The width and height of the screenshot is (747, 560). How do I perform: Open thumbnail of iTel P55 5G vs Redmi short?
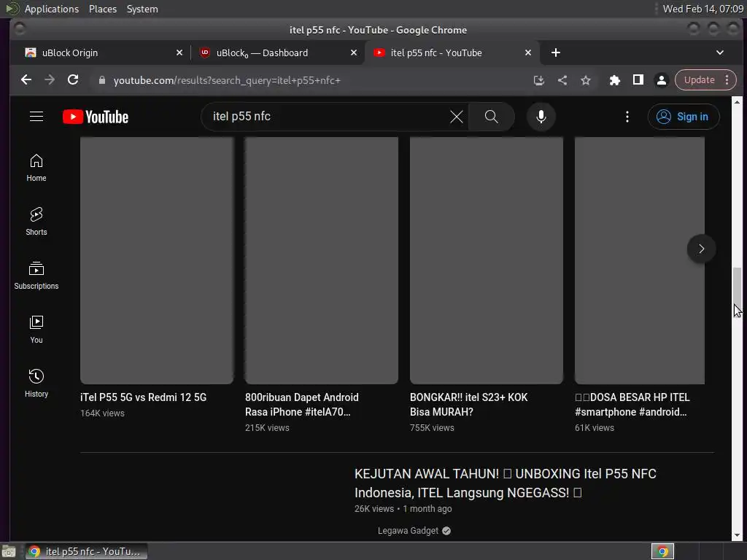tap(157, 260)
